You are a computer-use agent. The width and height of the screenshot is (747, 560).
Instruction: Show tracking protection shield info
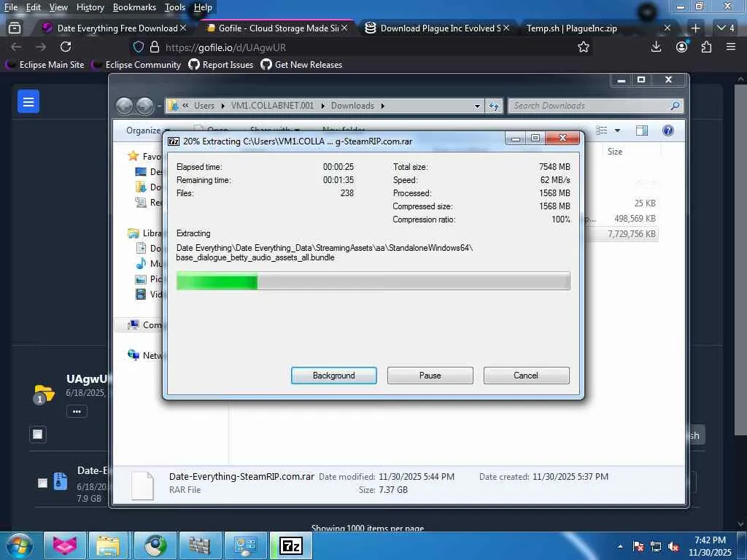click(138, 47)
